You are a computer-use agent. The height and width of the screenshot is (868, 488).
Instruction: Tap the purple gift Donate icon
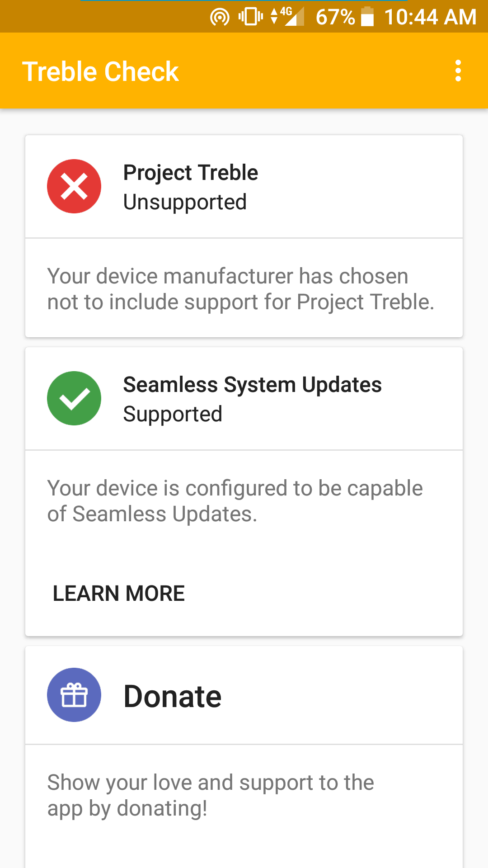(x=74, y=695)
